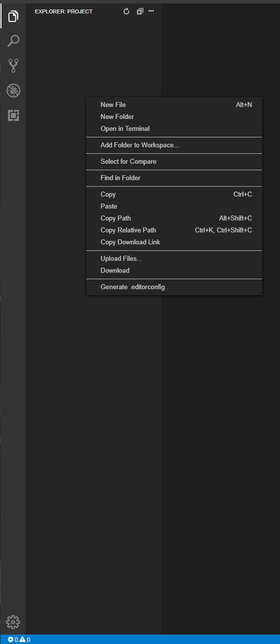Viewport: 280px width, 644px height.
Task: Select Add Folder to Workspace
Action: [x=174, y=145]
